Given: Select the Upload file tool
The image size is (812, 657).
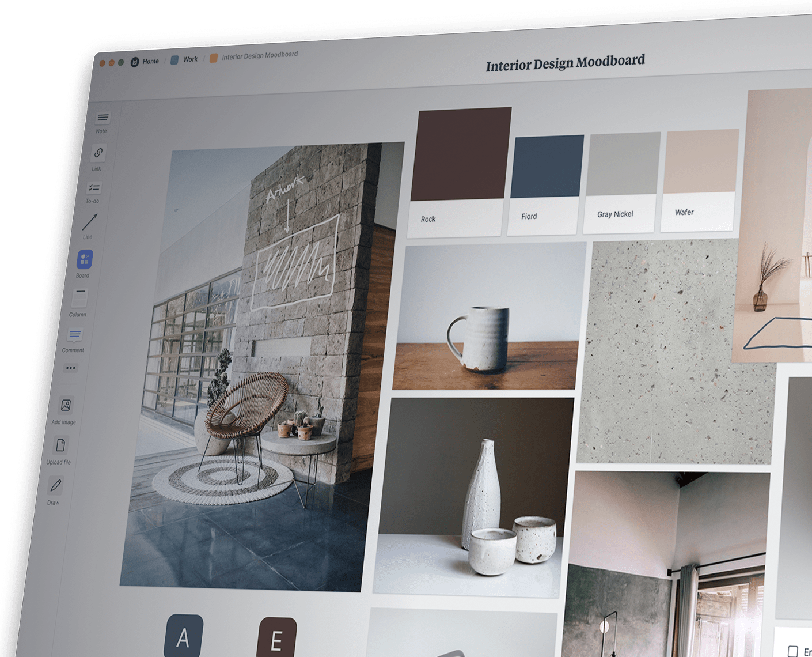Looking at the screenshot, I should 60,445.
